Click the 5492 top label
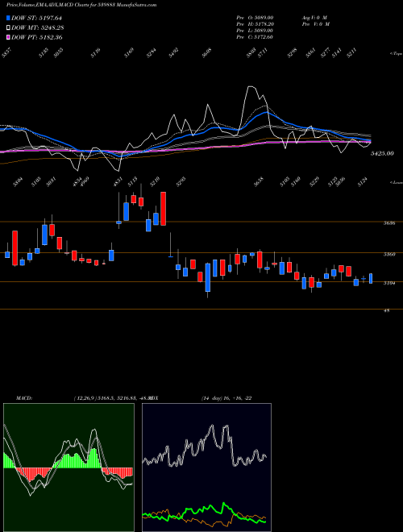 coord(173,53)
